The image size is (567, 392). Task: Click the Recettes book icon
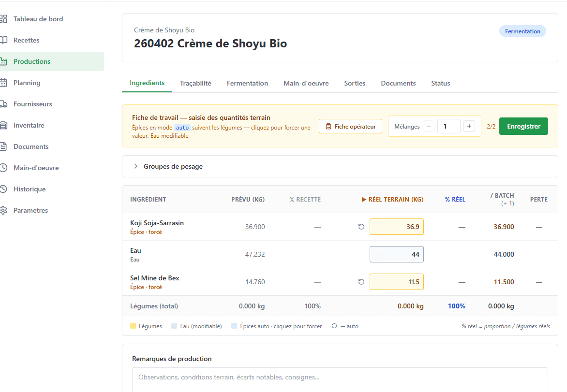tap(4, 40)
